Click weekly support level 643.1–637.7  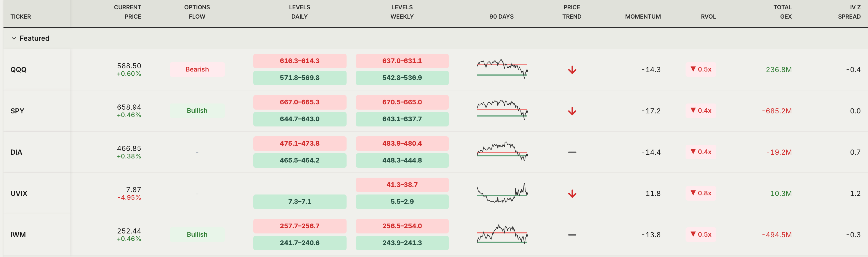click(x=402, y=119)
